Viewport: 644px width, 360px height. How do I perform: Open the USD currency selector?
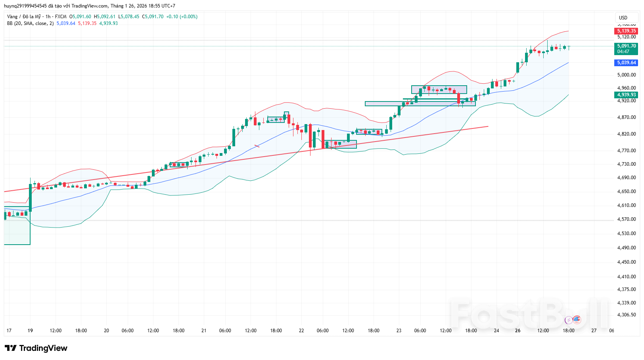tap(623, 17)
